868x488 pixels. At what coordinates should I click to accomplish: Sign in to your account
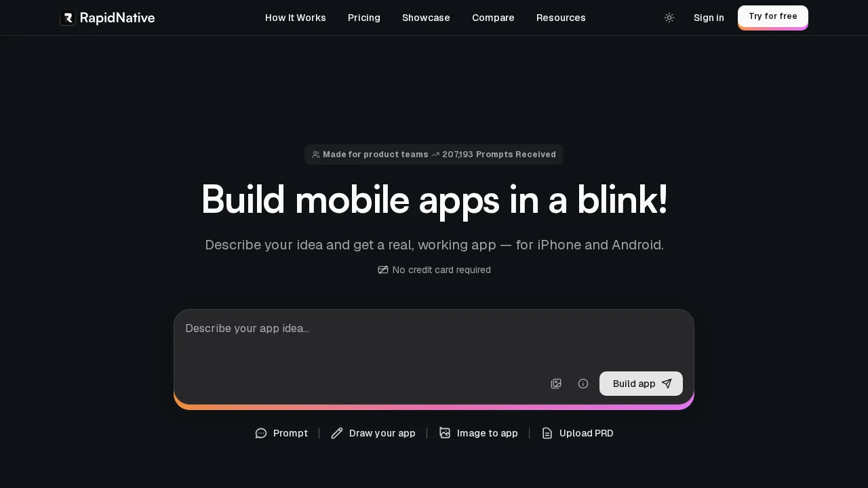(x=709, y=18)
